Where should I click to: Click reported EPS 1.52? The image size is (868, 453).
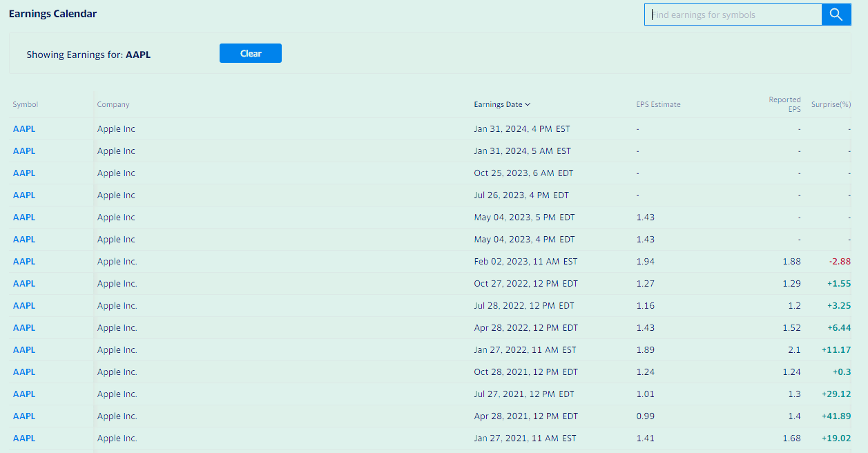point(792,328)
